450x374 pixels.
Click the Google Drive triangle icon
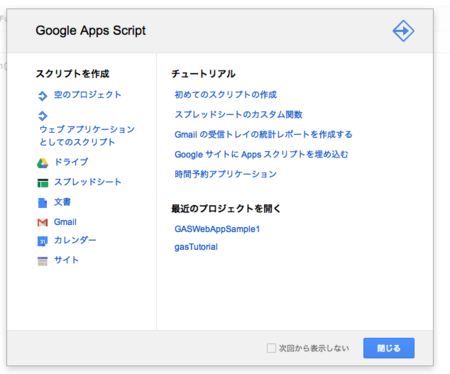click(x=43, y=163)
